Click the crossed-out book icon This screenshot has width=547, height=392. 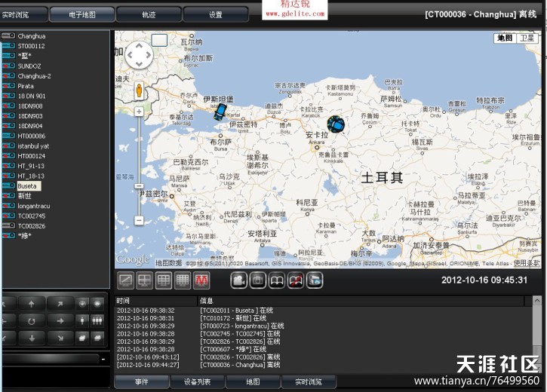click(x=296, y=280)
